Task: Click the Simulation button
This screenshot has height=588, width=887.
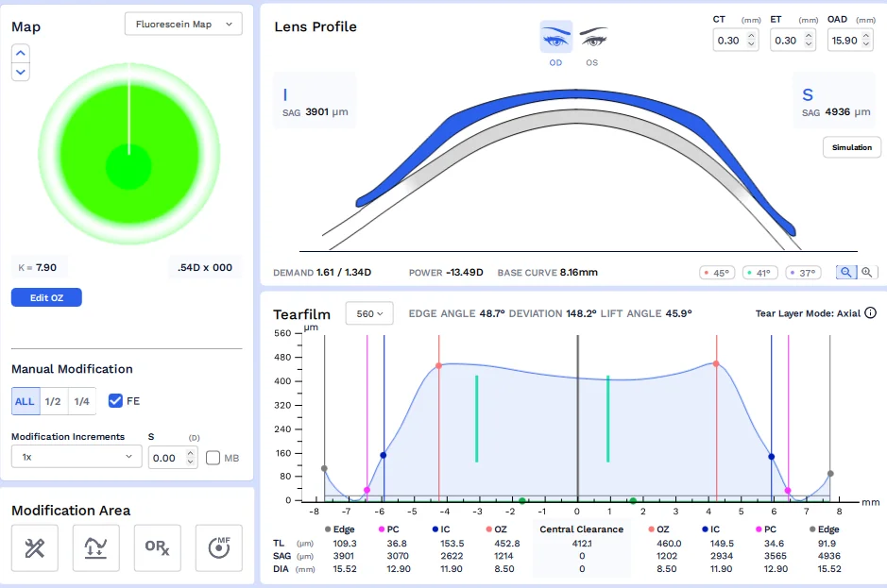Action: click(851, 147)
